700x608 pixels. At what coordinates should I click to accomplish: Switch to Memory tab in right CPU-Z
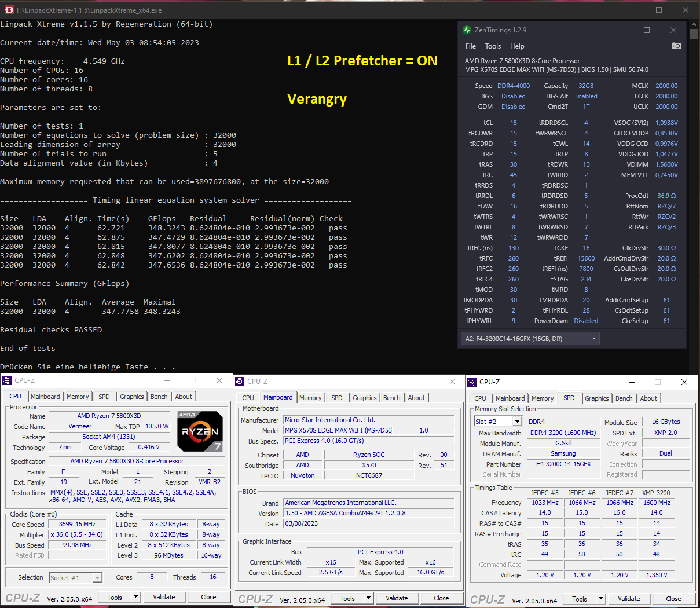(543, 398)
